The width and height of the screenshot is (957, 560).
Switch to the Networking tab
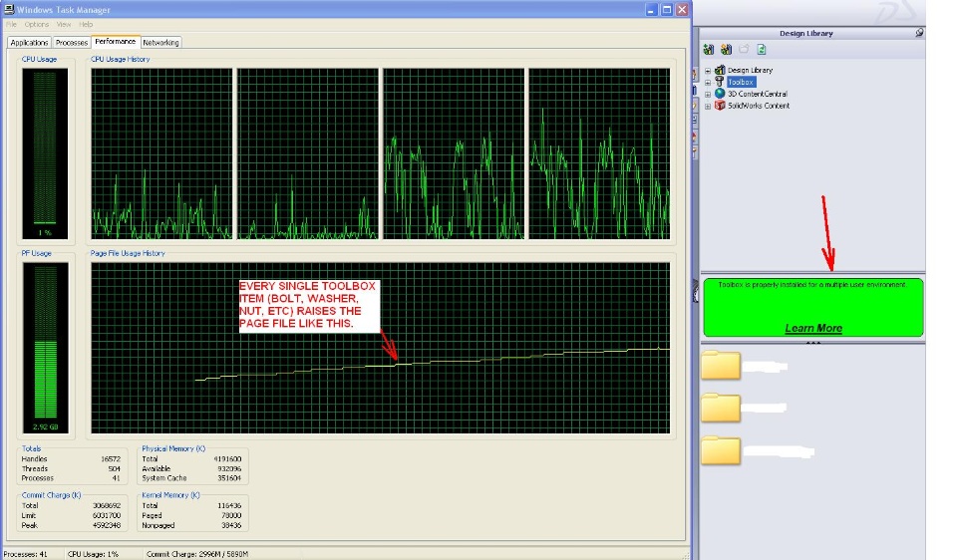[161, 43]
